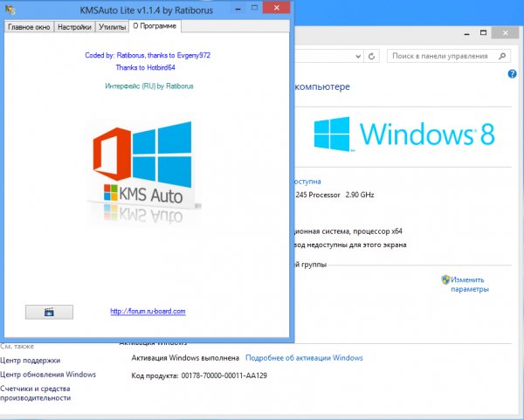The width and height of the screenshot is (524, 420).
Task: Click Coded by: Ratiborus credits line
Action: point(148,56)
